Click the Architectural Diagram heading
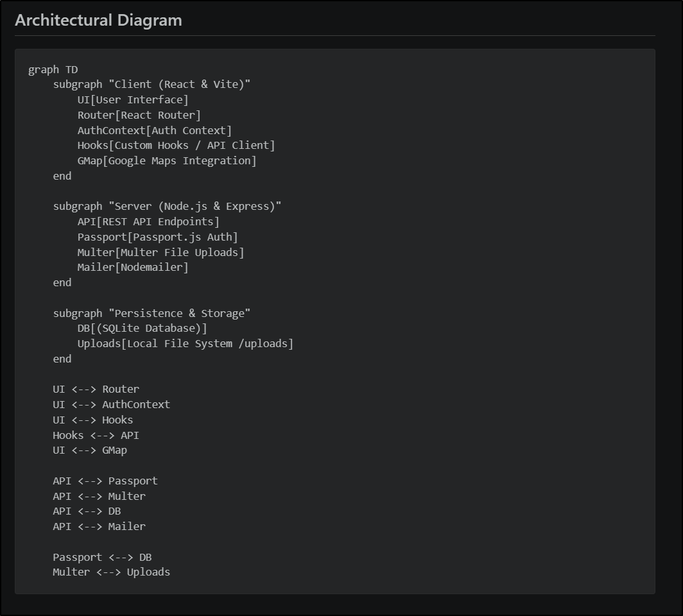This screenshot has width=683, height=616. click(98, 20)
